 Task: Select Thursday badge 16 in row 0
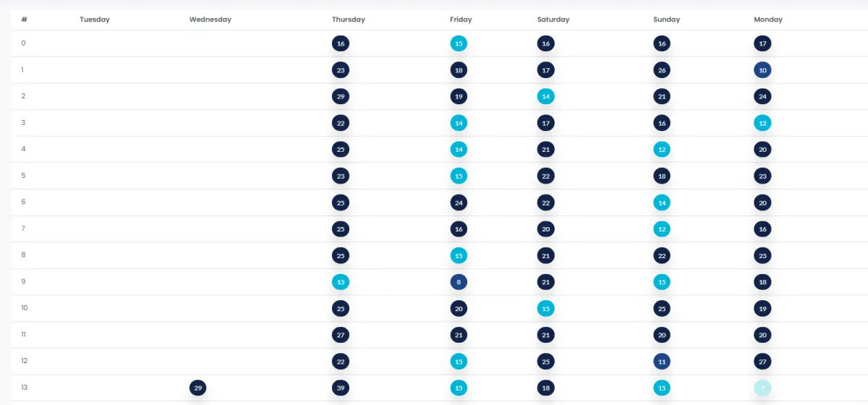[341, 43]
